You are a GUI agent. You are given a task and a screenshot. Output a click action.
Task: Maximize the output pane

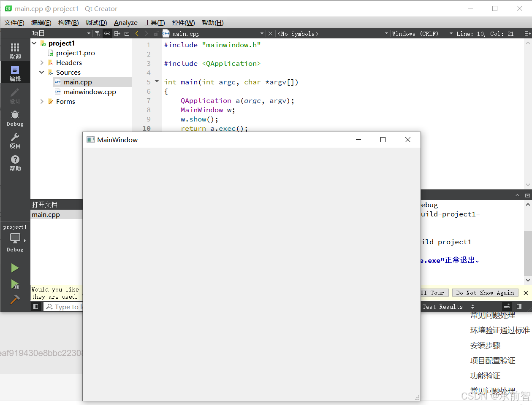click(x=527, y=195)
